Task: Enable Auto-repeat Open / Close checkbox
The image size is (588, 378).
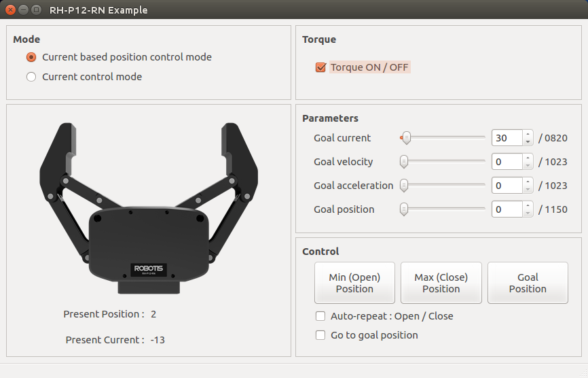Action: coord(321,316)
